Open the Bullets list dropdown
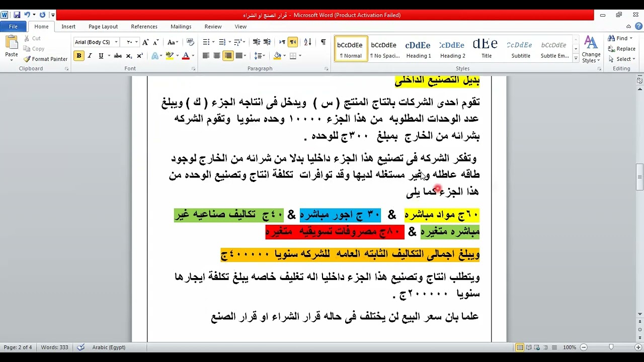 pos(213,42)
